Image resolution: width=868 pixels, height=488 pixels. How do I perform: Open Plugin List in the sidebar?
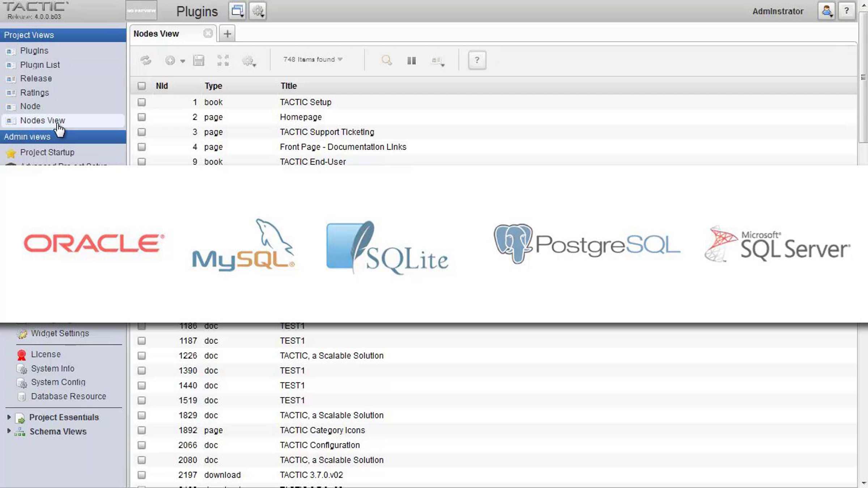pos(40,65)
